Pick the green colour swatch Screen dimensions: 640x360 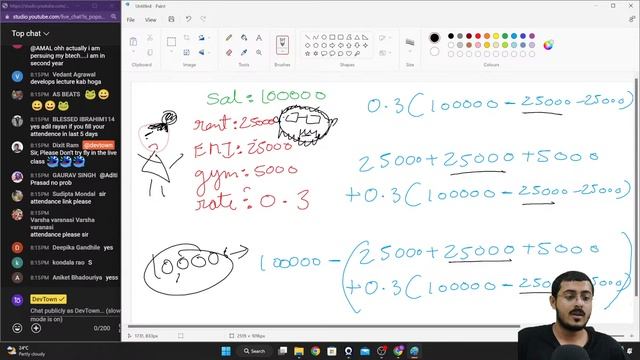[x=505, y=36]
